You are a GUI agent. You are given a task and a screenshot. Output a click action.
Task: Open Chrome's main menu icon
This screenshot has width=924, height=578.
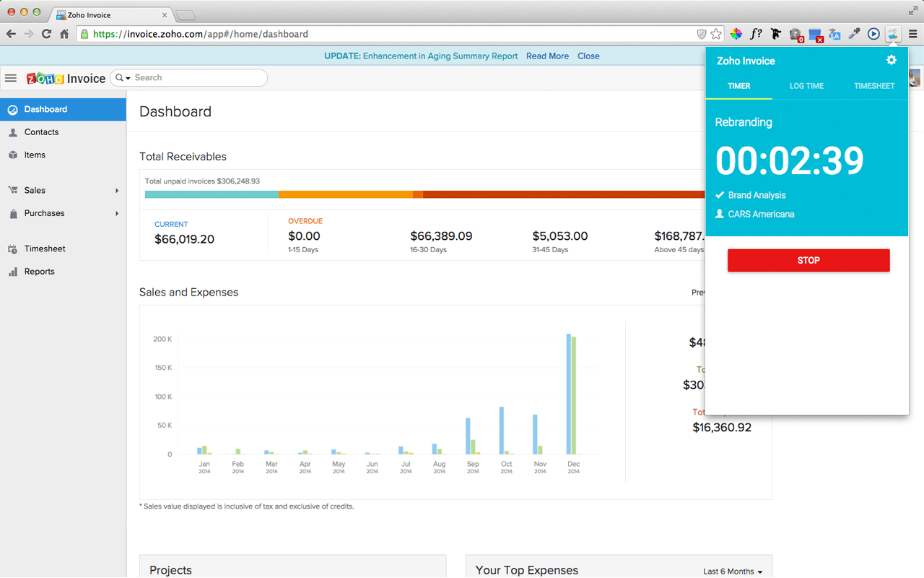[x=913, y=34]
